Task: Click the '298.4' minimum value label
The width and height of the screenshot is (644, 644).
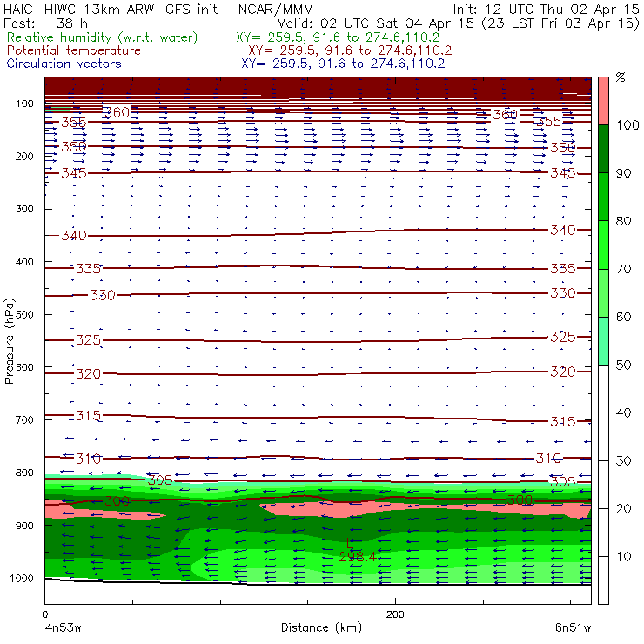Action: 358,557
